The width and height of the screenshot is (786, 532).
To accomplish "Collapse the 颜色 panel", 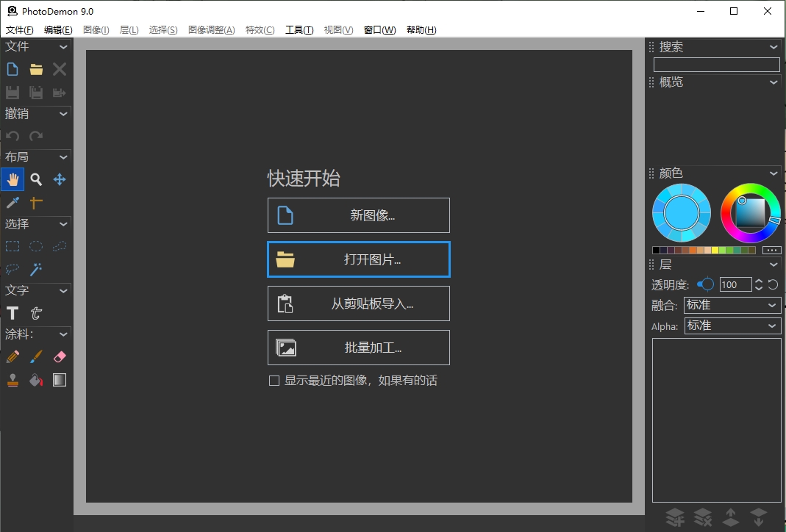I will [x=773, y=173].
